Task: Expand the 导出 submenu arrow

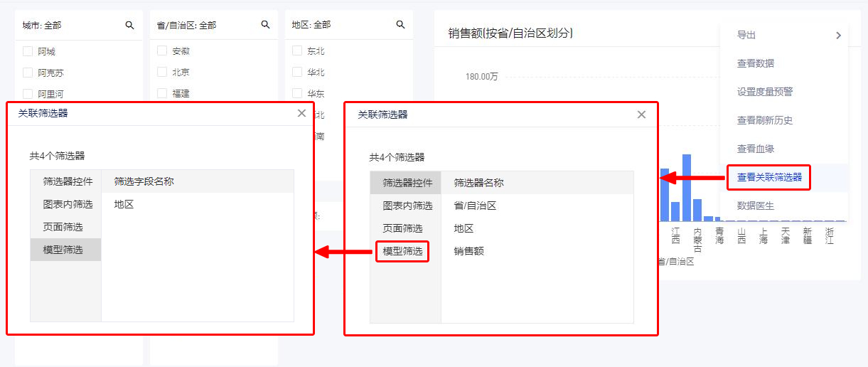Action: 838,36
